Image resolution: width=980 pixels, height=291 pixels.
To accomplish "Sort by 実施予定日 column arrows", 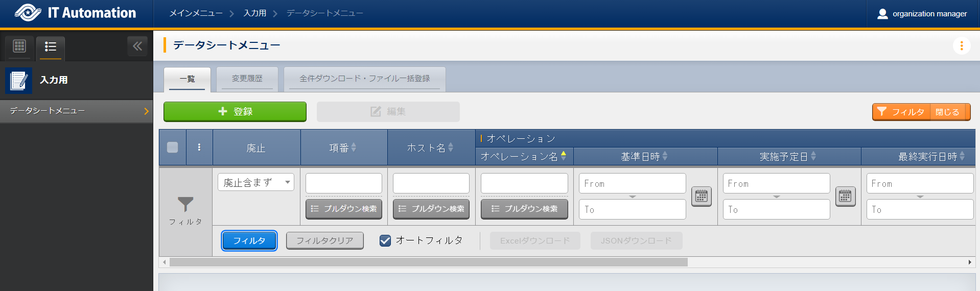I will click(x=813, y=156).
